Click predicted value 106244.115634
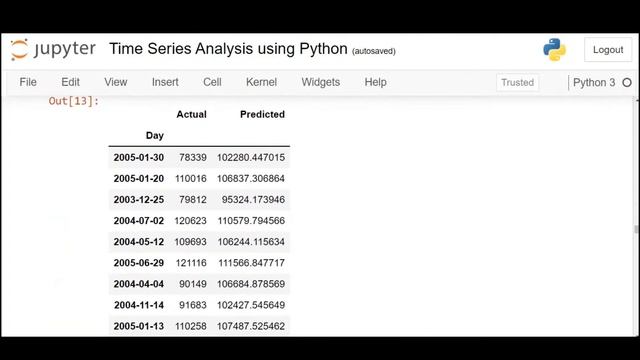This screenshot has height=360, width=640. 251,242
